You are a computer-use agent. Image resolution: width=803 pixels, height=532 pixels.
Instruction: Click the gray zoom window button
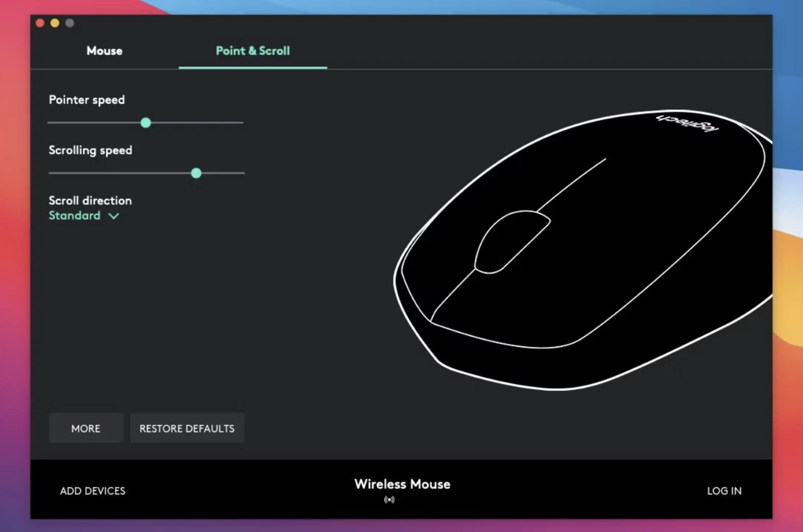(70, 23)
